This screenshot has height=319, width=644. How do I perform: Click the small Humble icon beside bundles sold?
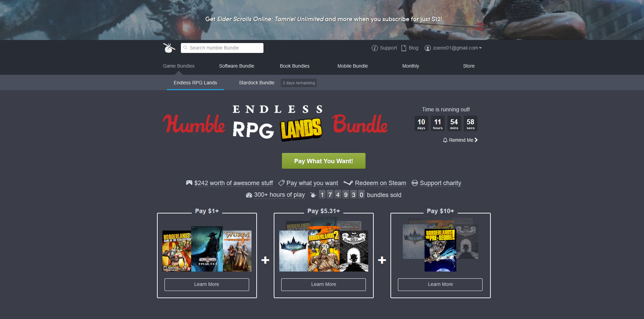coord(313,195)
